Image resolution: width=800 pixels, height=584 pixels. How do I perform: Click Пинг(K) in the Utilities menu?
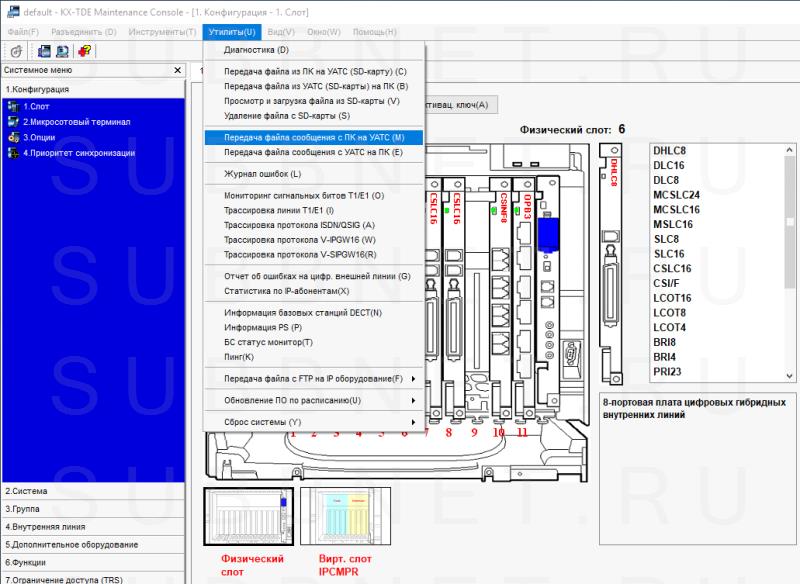pyautogui.click(x=239, y=357)
